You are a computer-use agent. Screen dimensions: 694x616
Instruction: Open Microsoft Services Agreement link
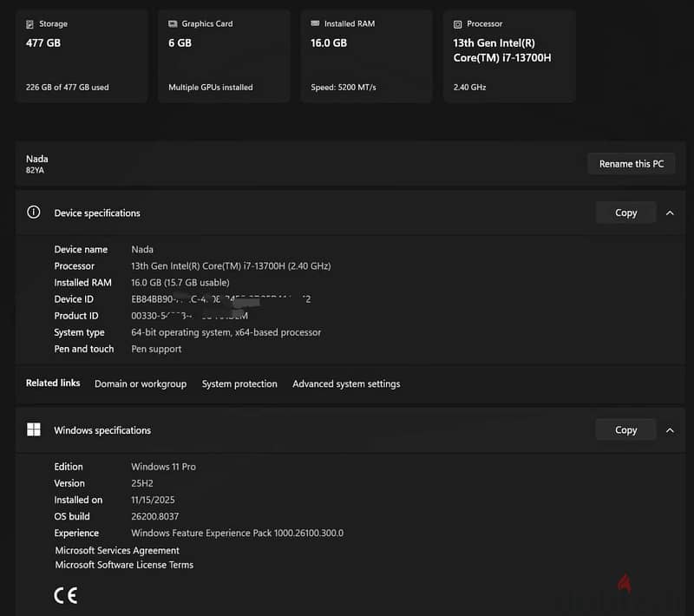[x=117, y=551]
